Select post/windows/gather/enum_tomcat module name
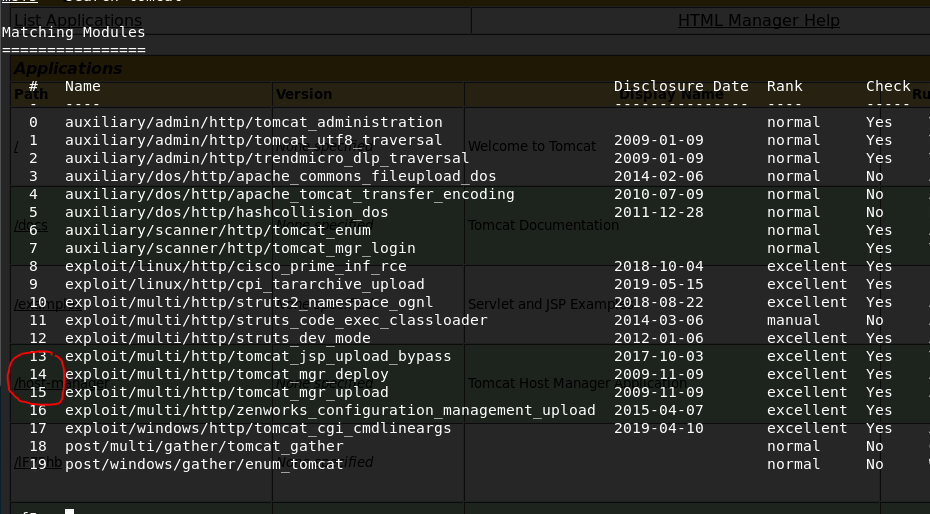 click(x=204, y=464)
